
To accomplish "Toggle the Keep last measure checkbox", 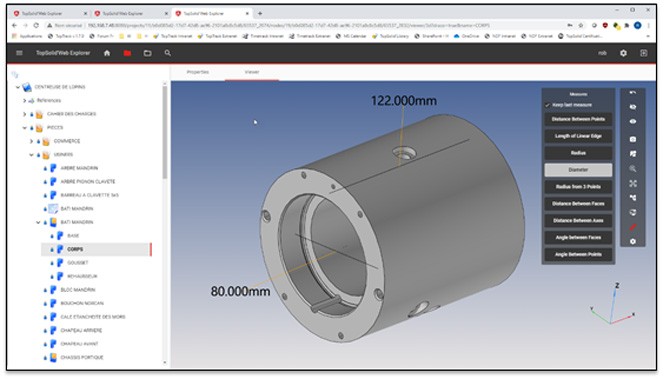I will pyautogui.click(x=547, y=105).
